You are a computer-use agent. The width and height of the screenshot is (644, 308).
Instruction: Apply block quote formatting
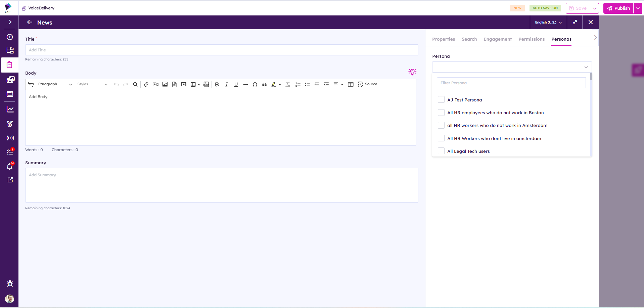pyautogui.click(x=264, y=85)
